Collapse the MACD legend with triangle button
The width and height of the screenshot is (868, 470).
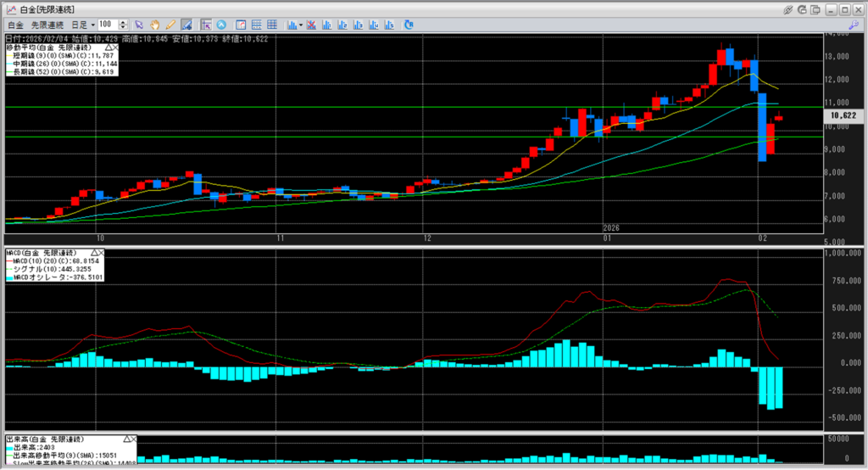click(92, 253)
